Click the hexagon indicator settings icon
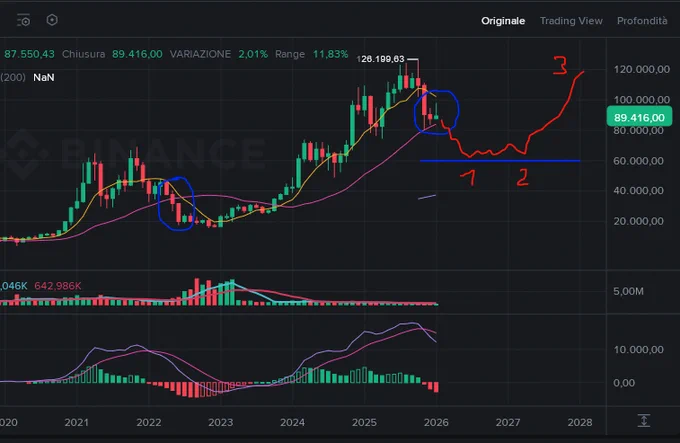 52,20
